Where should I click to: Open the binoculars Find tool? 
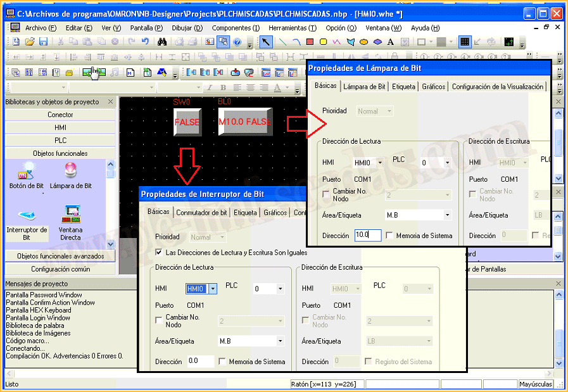(162, 42)
